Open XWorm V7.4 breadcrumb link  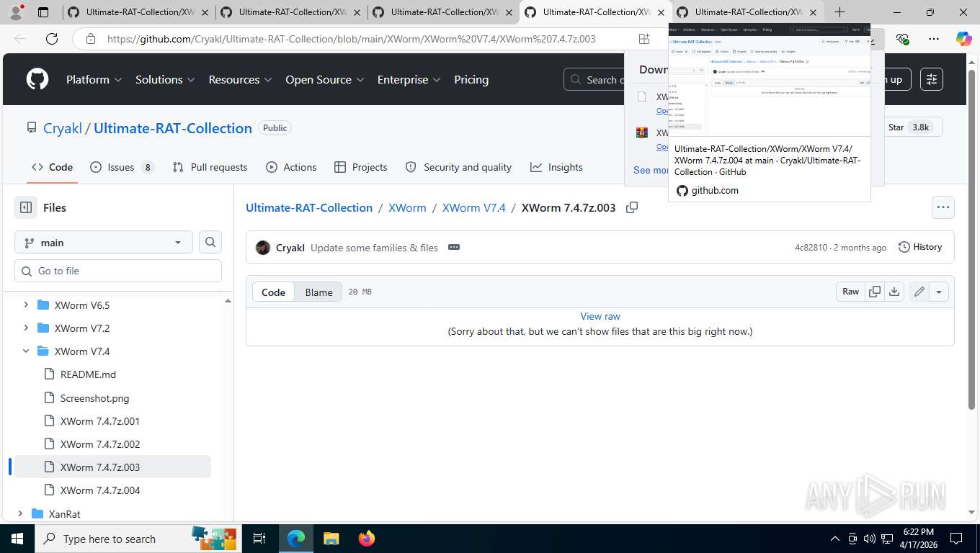coord(474,207)
